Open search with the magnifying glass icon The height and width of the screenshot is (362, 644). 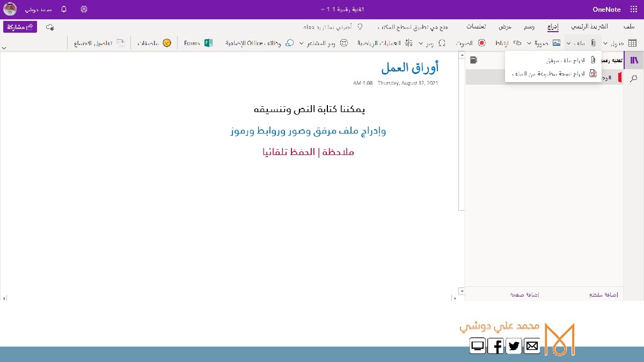coord(634,78)
